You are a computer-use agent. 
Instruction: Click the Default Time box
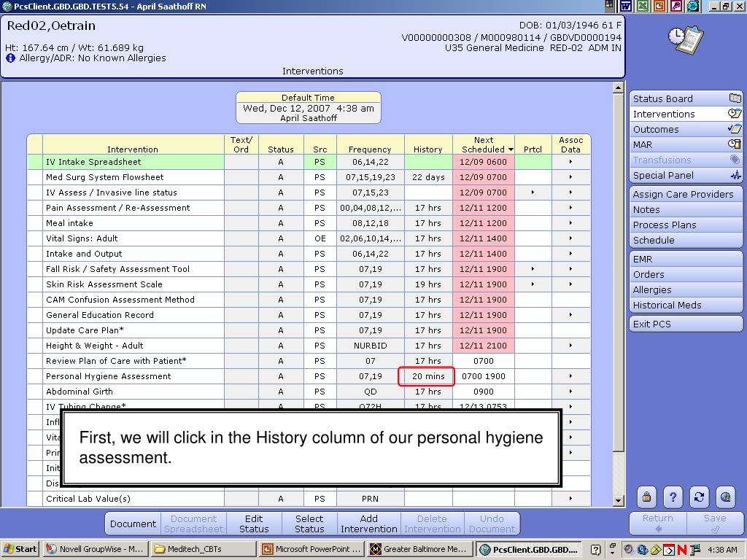(x=309, y=108)
